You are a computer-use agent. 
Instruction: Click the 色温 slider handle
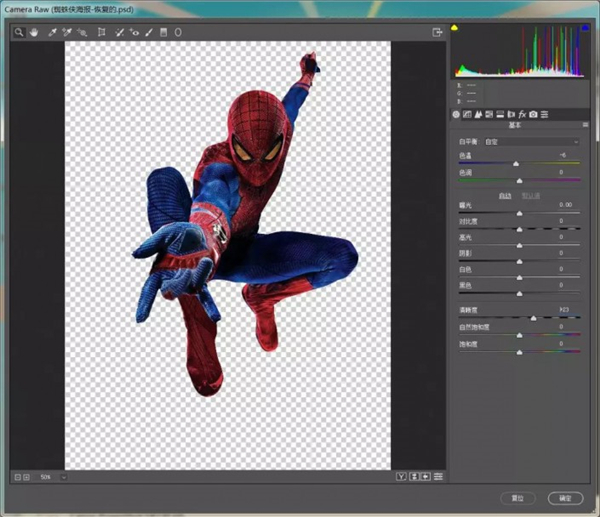pyautogui.click(x=516, y=163)
